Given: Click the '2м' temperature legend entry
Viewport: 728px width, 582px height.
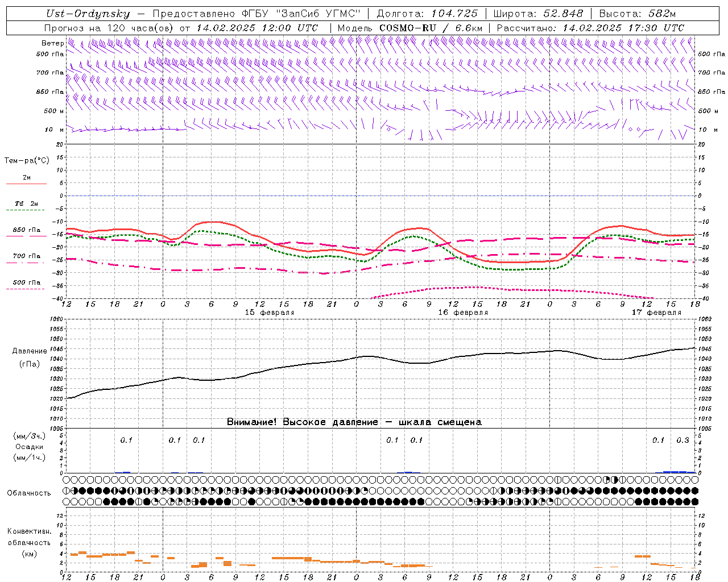Looking at the screenshot, I should pyautogui.click(x=27, y=177).
